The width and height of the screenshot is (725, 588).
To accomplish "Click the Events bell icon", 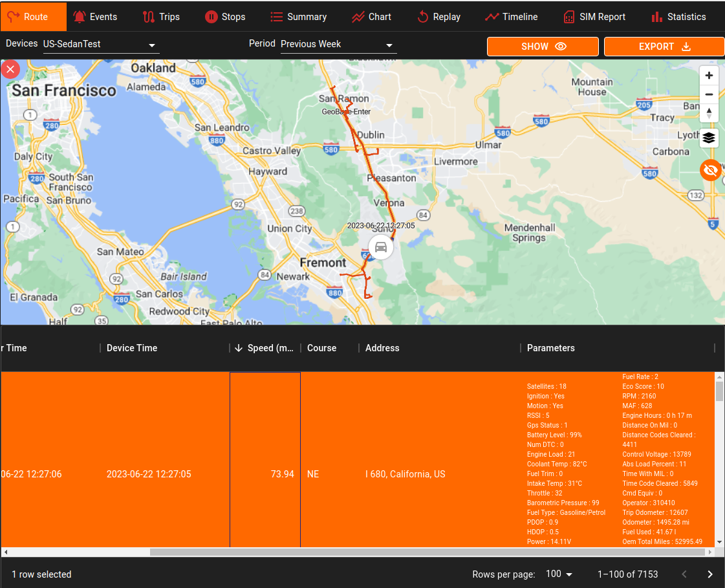I will [80, 17].
